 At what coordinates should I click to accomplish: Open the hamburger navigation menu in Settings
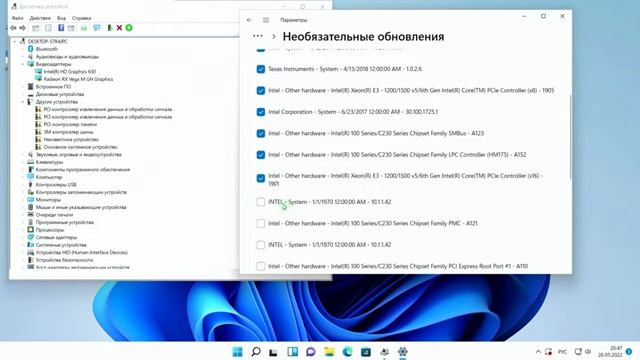point(266,20)
